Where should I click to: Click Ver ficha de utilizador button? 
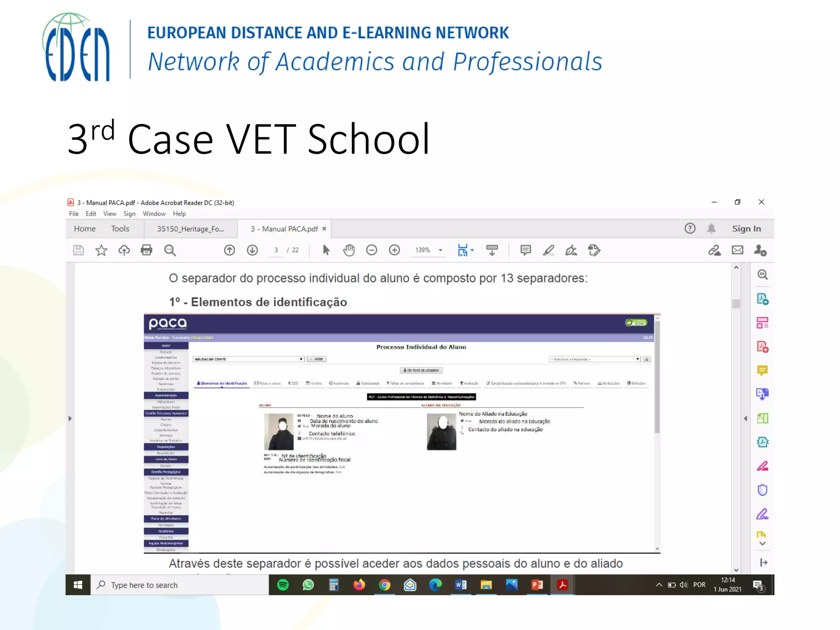[x=421, y=370]
